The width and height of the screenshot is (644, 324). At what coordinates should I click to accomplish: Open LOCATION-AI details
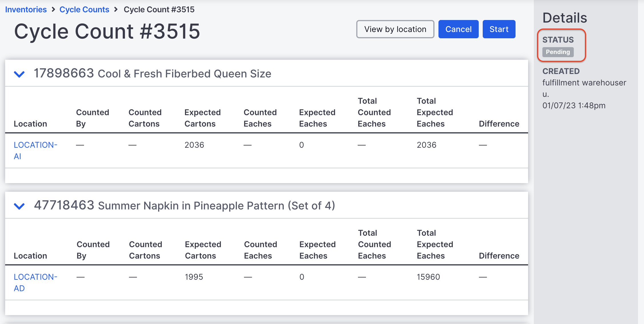(x=35, y=151)
